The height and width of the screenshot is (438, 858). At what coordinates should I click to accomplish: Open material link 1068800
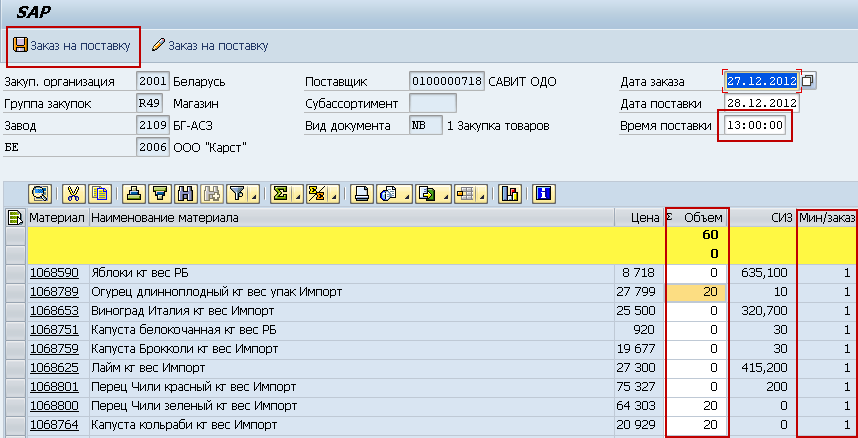pos(54,406)
